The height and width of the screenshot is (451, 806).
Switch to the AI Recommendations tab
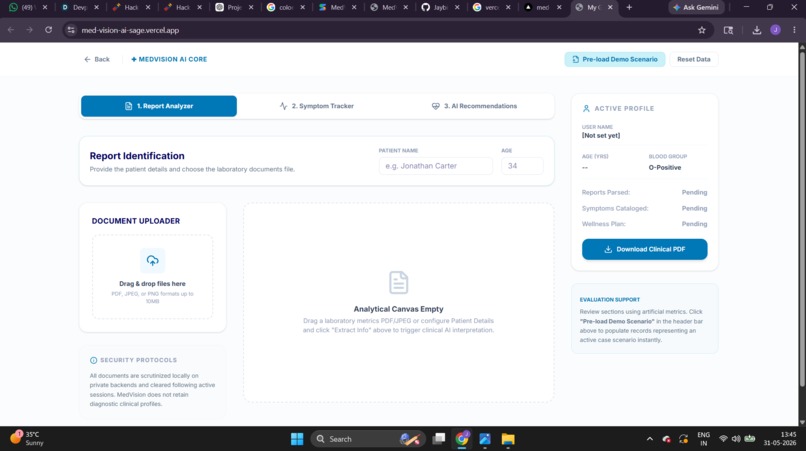click(474, 106)
